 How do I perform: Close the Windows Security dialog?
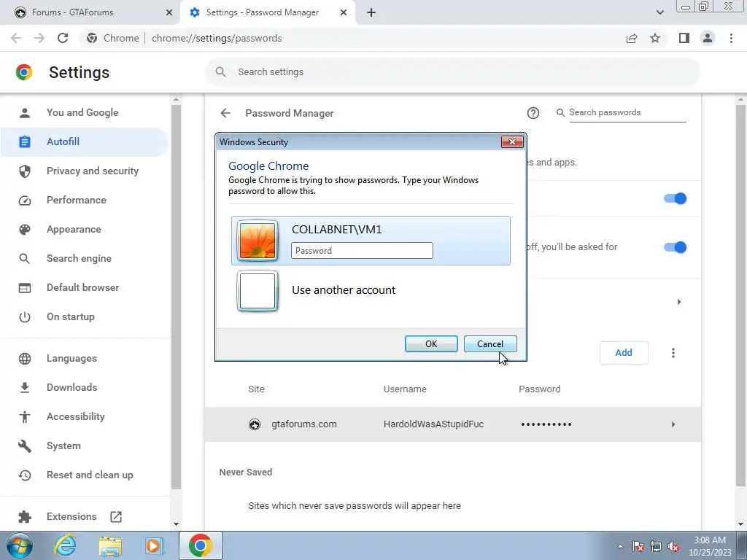(x=512, y=142)
